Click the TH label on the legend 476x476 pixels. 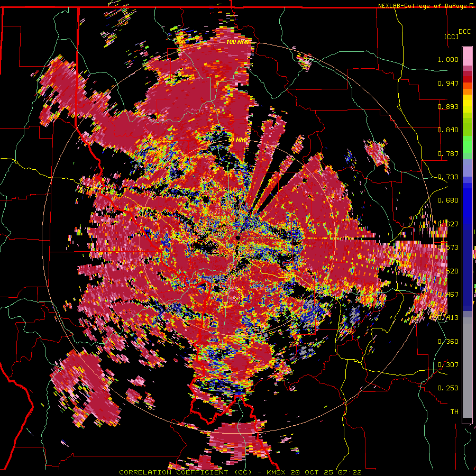tap(454, 411)
